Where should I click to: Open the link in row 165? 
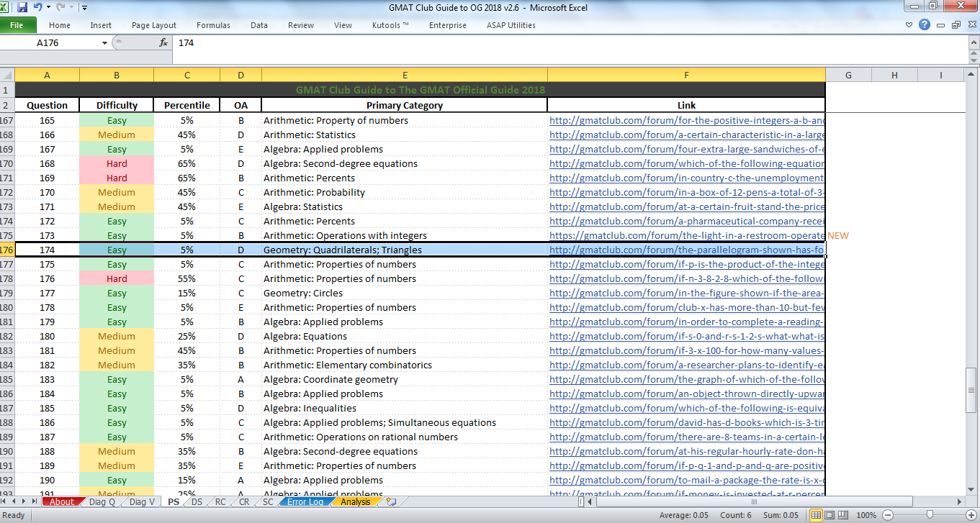point(687,121)
